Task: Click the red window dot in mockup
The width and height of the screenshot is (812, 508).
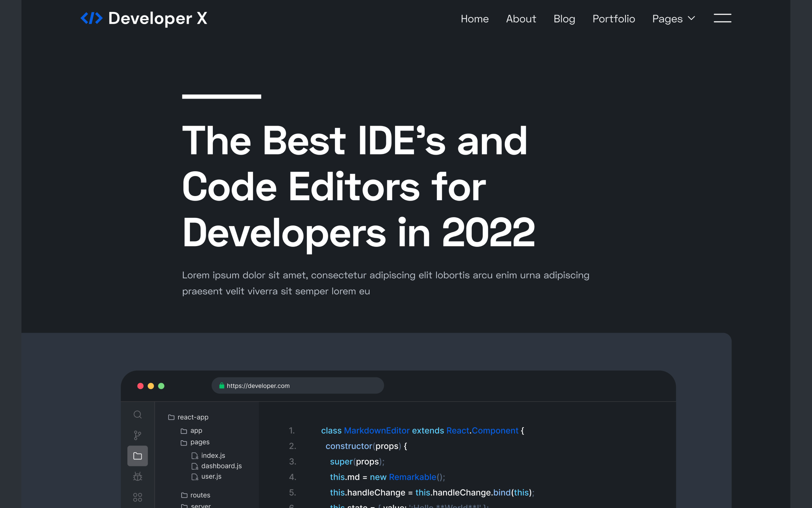Action: 140,386
